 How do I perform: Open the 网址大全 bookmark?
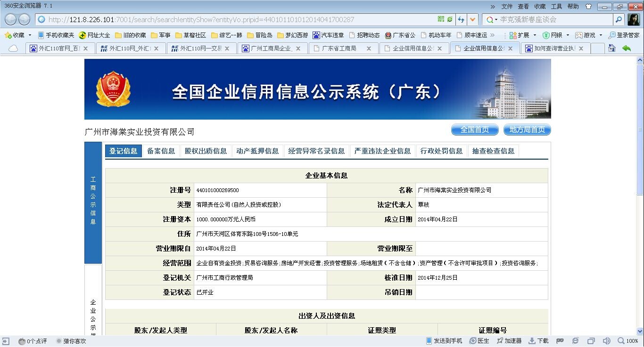[x=95, y=35]
